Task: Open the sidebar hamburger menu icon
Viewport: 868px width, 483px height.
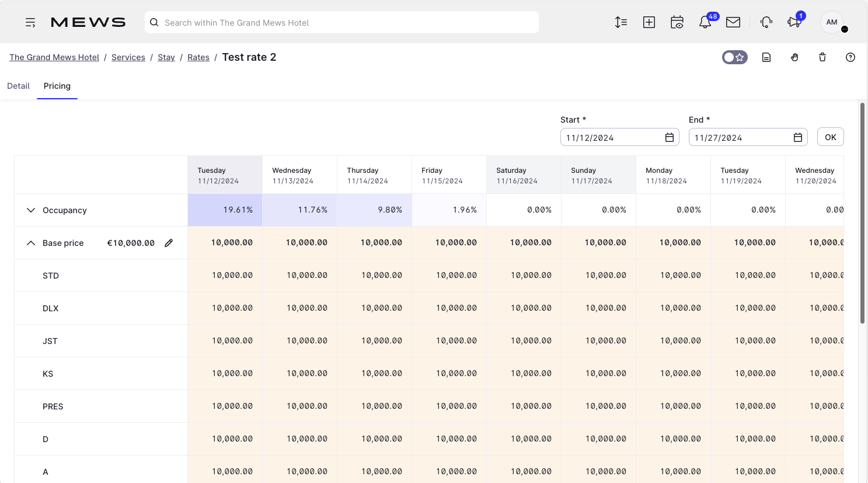Action: (x=30, y=22)
